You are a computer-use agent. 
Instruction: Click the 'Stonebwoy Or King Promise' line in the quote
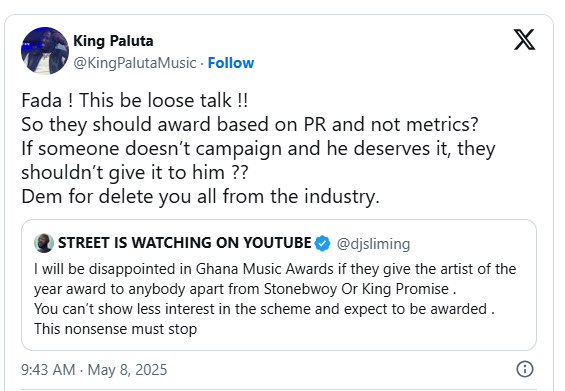click(x=245, y=289)
